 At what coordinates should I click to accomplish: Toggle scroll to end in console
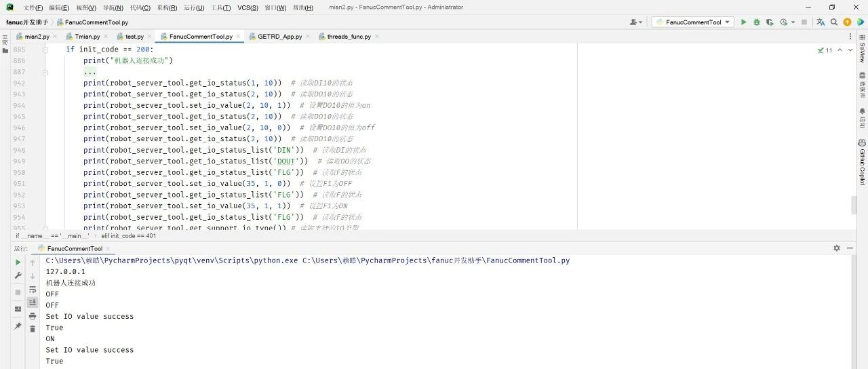(x=33, y=303)
